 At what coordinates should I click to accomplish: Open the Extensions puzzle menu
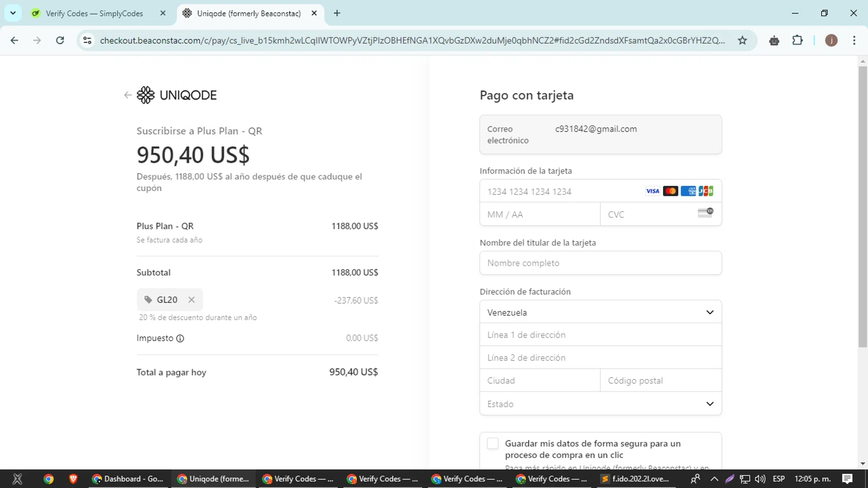coord(797,41)
